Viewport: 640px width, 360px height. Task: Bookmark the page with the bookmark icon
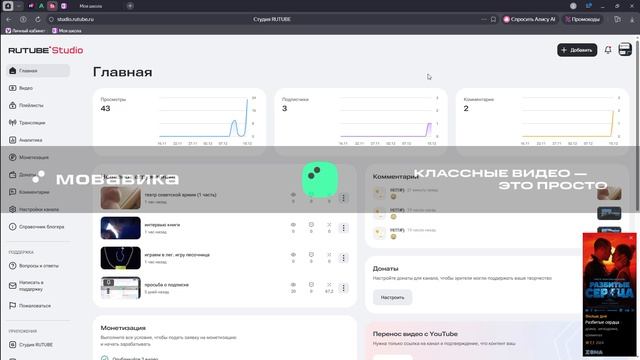(x=493, y=19)
